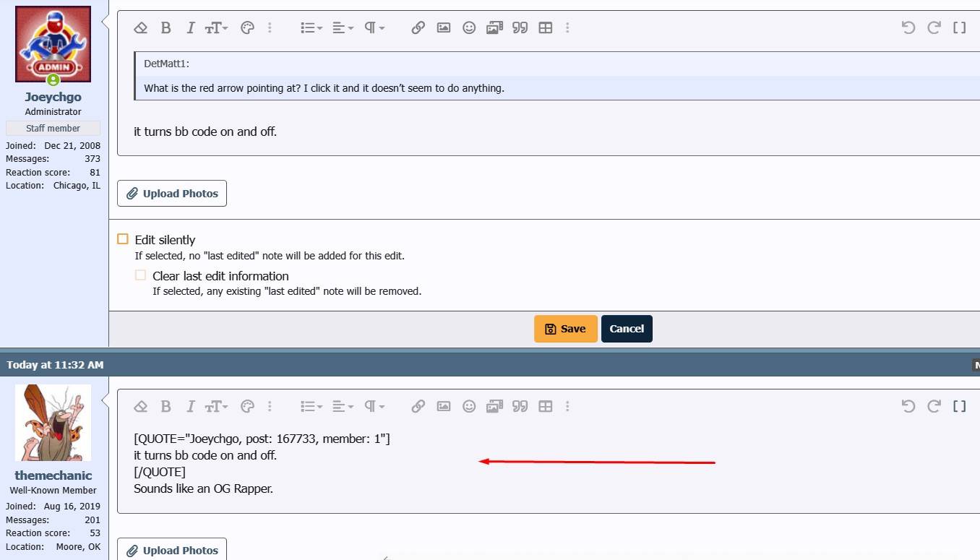Insert image in the top editor

tap(444, 27)
